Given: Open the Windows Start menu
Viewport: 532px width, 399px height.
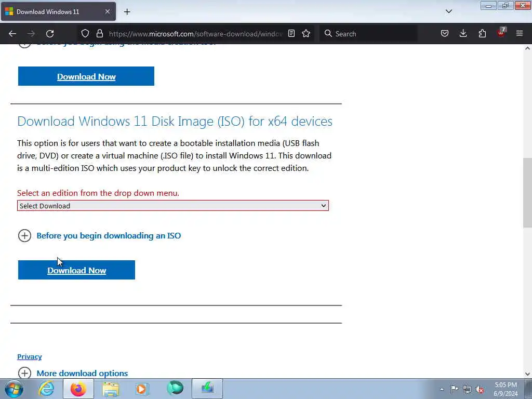Looking at the screenshot, I should [x=14, y=389].
